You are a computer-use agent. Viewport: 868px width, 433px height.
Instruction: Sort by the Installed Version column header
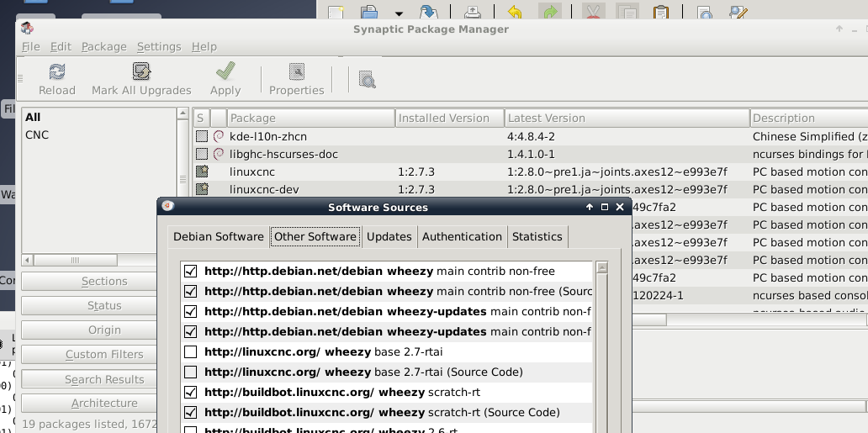pos(449,118)
